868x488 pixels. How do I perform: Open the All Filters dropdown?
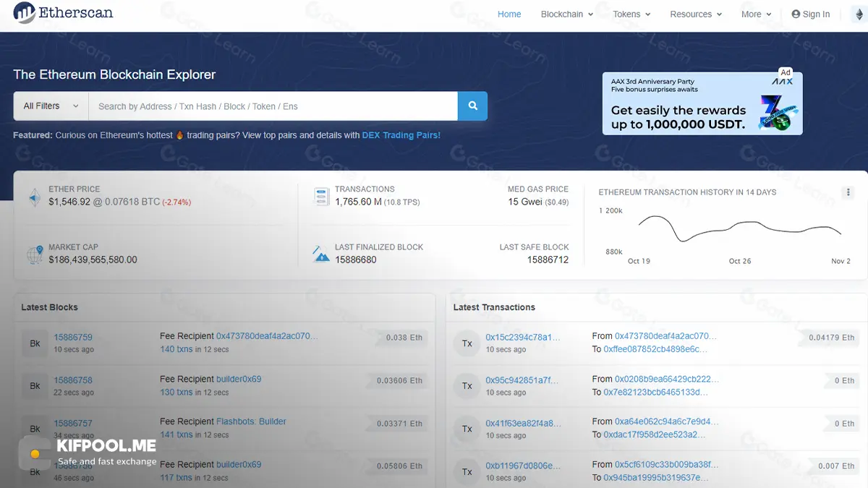(x=51, y=106)
